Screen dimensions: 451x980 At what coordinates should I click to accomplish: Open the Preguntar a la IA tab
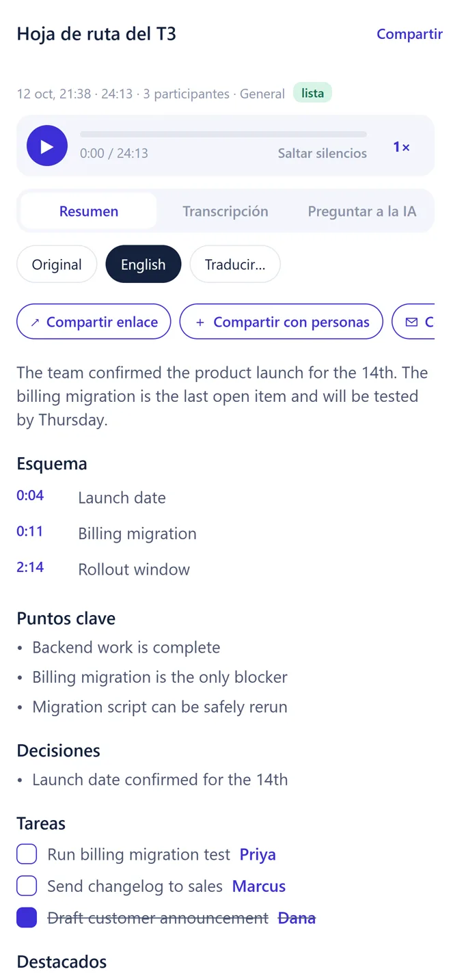[361, 211]
